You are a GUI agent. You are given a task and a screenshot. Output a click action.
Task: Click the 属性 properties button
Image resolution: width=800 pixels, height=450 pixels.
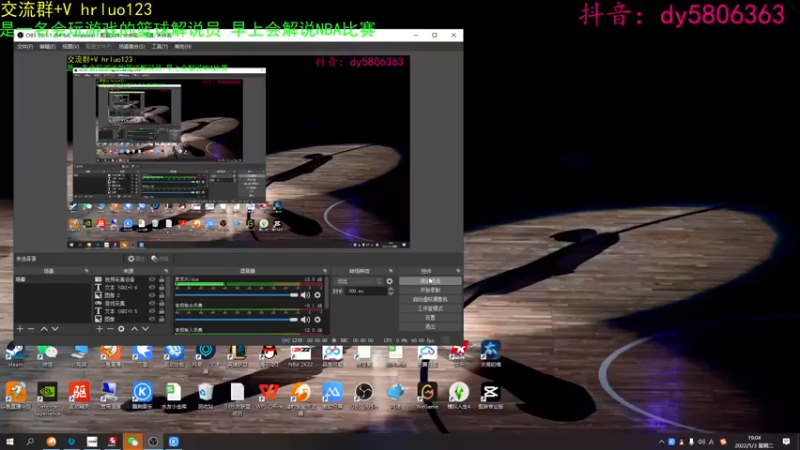tap(137, 259)
